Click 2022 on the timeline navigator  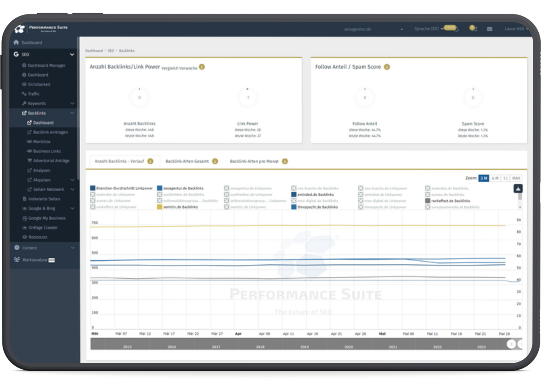[437, 347]
